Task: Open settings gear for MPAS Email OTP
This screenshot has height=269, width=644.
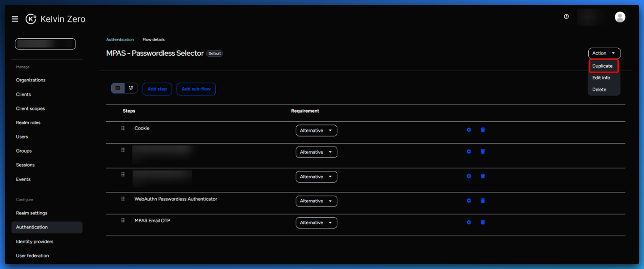Action: pos(469,222)
